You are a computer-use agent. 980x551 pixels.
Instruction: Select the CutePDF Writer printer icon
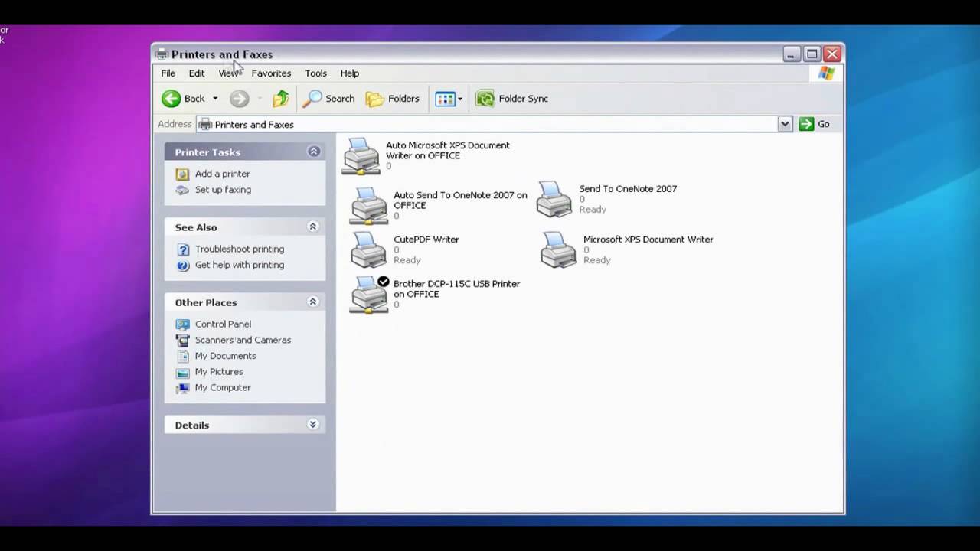coord(368,249)
